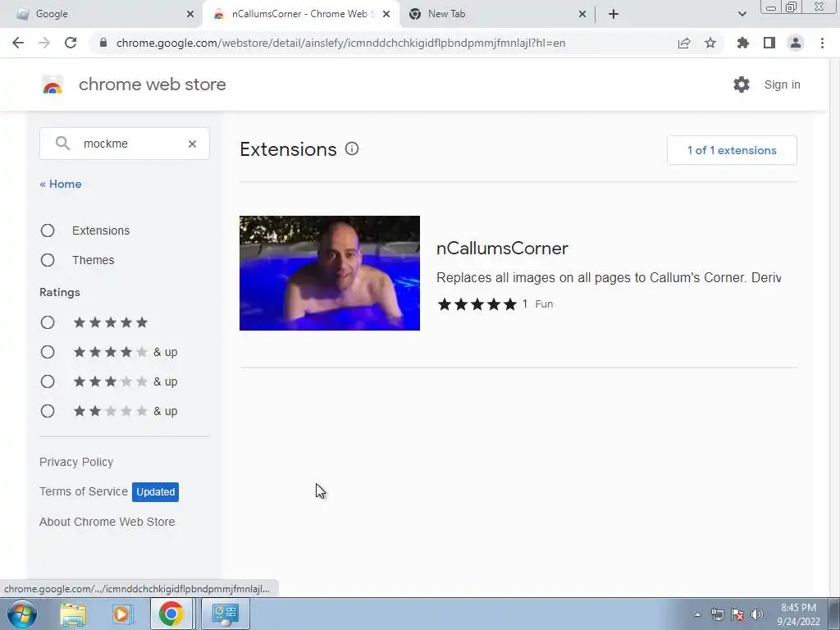Click the address bar URL

point(340,43)
